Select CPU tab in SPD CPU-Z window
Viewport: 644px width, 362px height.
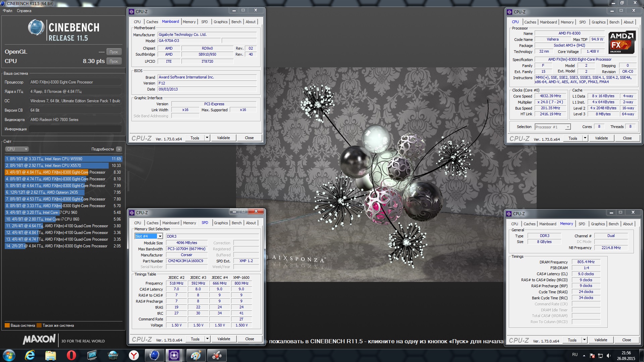[138, 223]
